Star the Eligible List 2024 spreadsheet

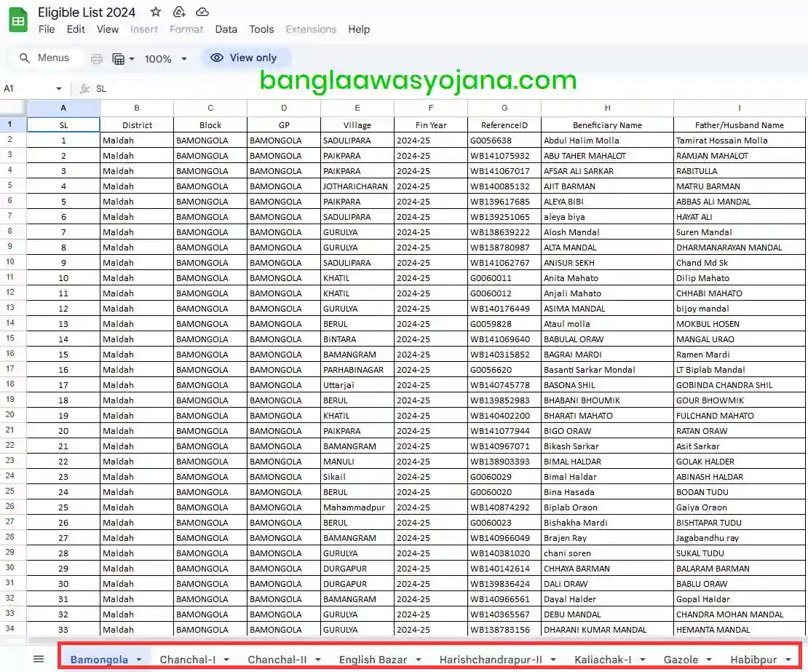tap(155, 12)
